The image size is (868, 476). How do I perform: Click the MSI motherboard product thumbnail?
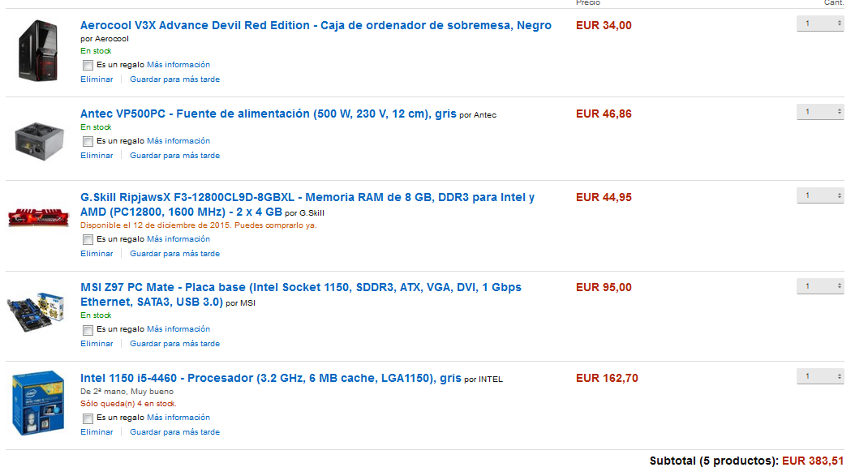[x=36, y=312]
